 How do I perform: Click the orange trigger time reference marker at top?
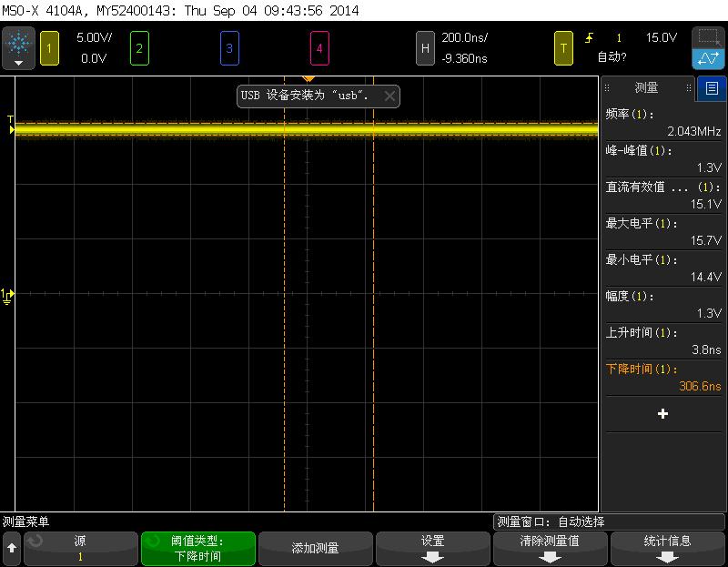[308, 79]
